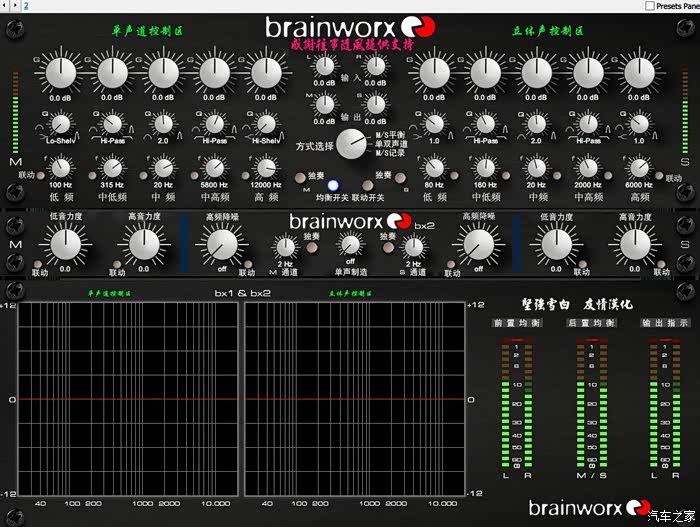Click the previous preset arrow at top left
The height and width of the screenshot is (527, 700).
(x=4, y=6)
